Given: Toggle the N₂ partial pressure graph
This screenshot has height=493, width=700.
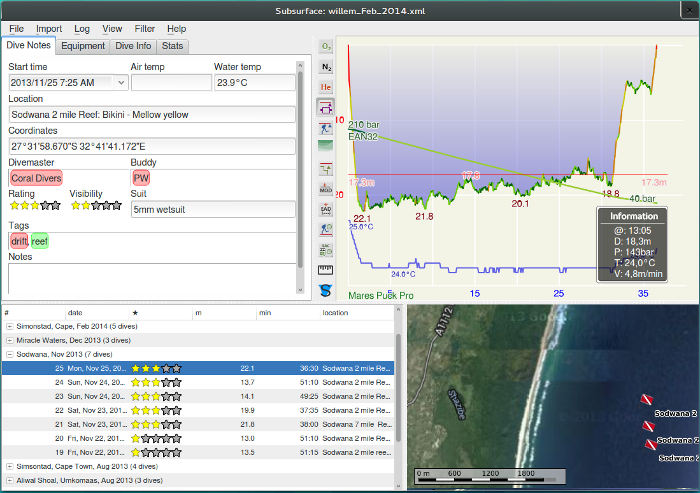Looking at the screenshot, I should (x=326, y=67).
